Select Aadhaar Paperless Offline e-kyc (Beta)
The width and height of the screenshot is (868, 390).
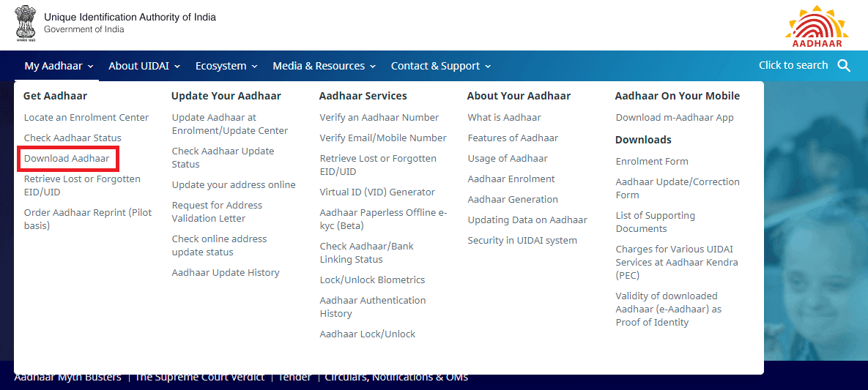click(x=383, y=219)
